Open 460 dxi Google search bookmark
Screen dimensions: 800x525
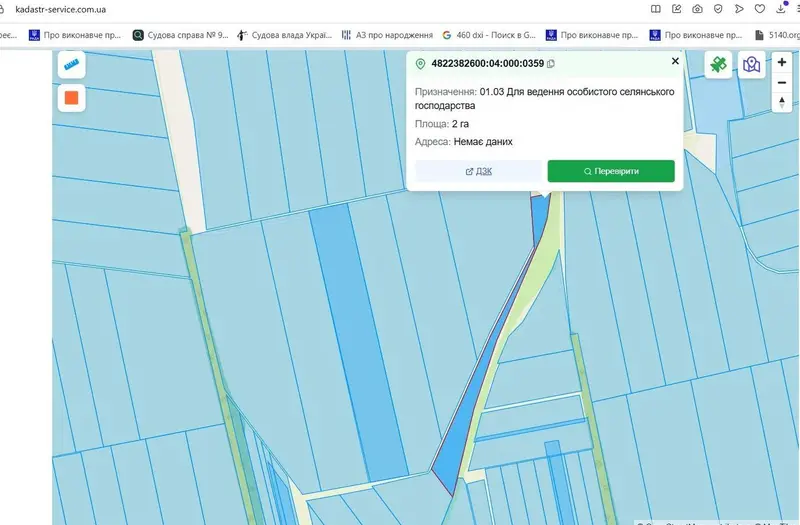(489, 35)
